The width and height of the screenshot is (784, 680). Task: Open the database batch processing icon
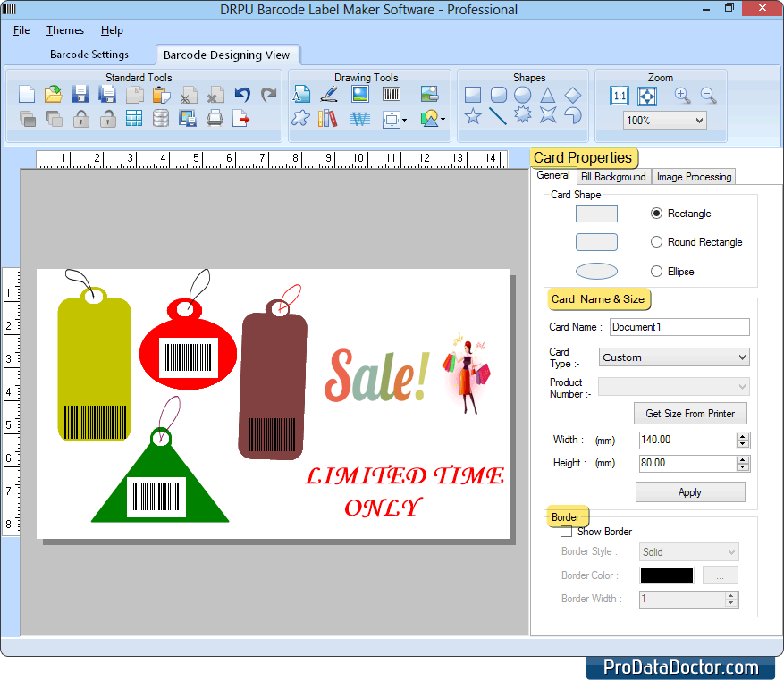point(161,119)
